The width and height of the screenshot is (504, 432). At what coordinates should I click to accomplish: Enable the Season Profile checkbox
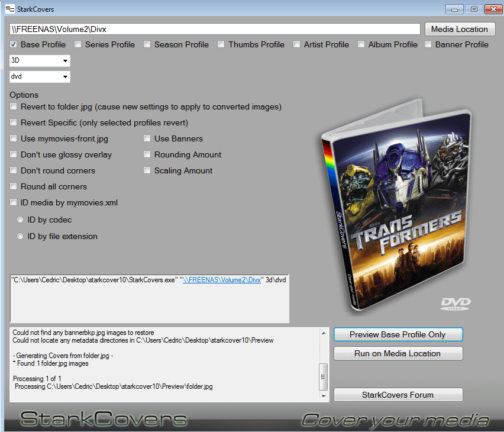147,44
